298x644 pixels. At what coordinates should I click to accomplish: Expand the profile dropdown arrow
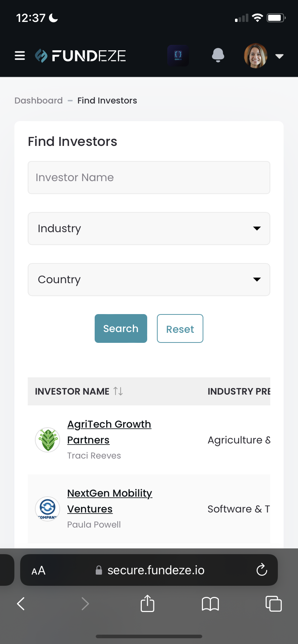point(279,56)
